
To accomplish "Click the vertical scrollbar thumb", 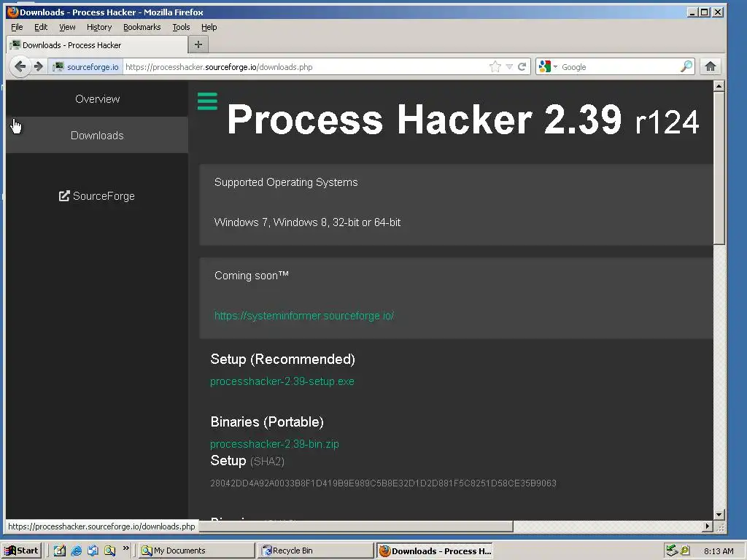I will [x=719, y=168].
